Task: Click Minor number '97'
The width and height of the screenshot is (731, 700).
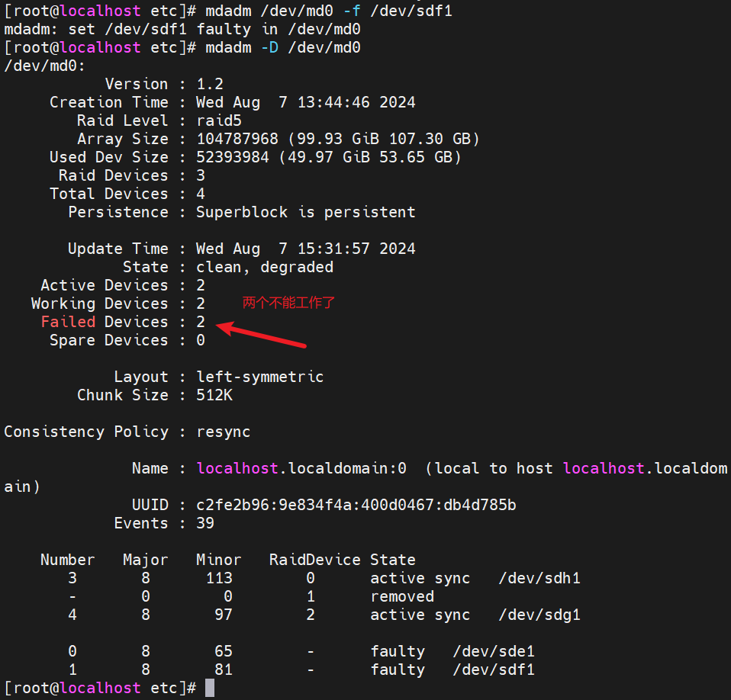Action: click(224, 615)
